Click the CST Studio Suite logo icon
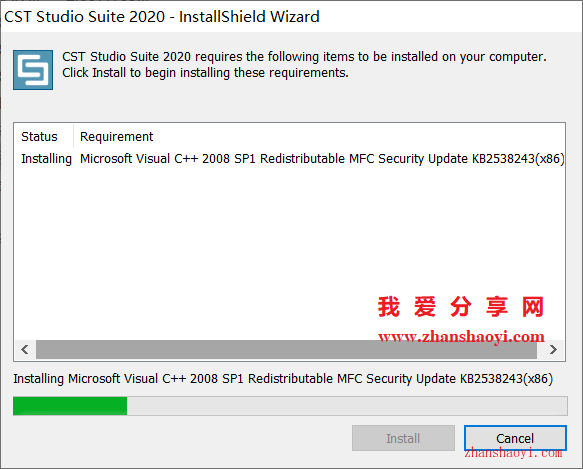Screen dimensions: 583x469 point(33,70)
